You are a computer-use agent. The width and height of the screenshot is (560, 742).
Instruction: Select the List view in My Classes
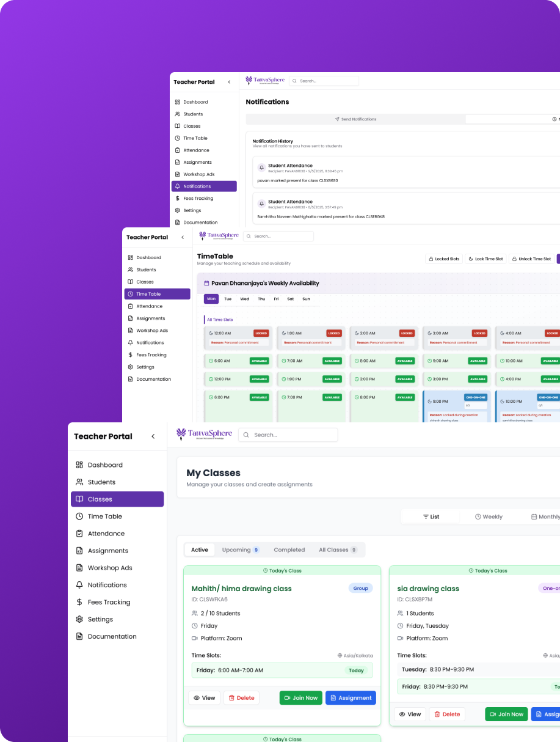click(431, 516)
